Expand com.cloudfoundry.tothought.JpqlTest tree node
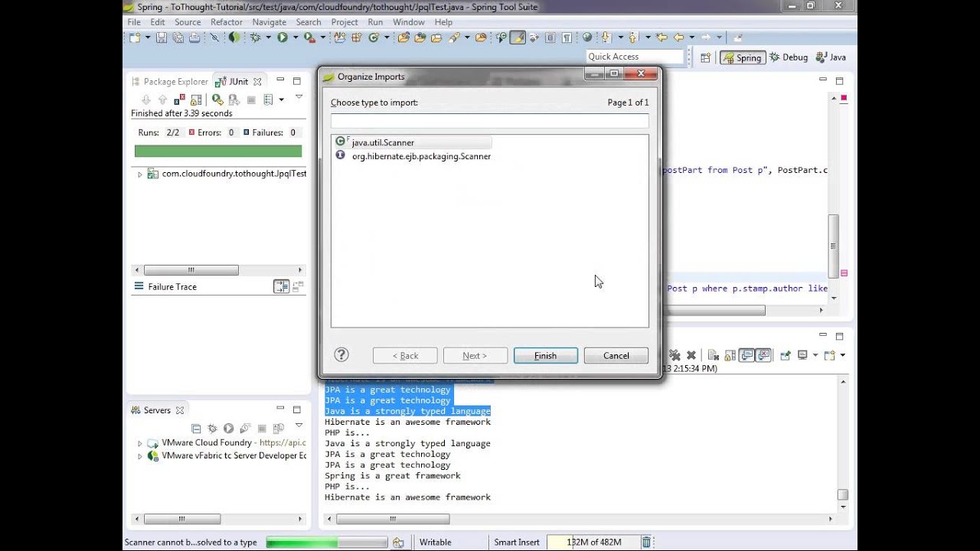The width and height of the screenshot is (980, 551). (x=140, y=174)
